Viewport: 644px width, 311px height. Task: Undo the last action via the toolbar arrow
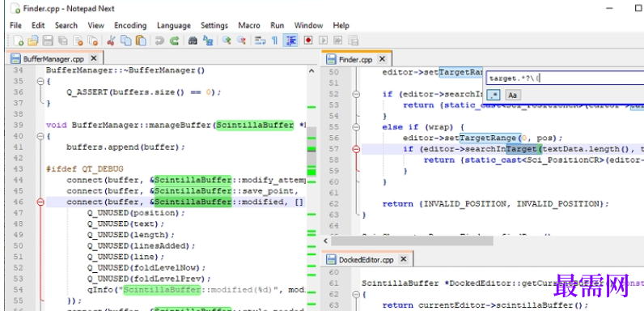pos(159,40)
